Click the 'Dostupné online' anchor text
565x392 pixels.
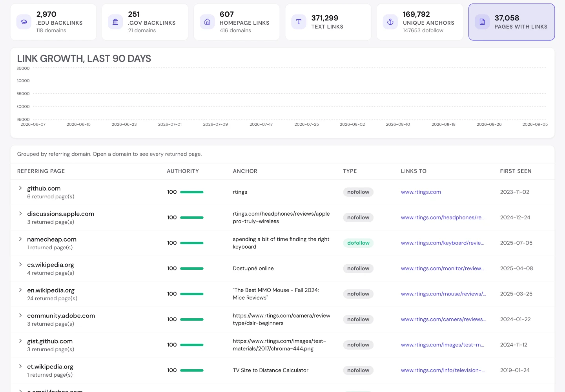click(x=253, y=269)
